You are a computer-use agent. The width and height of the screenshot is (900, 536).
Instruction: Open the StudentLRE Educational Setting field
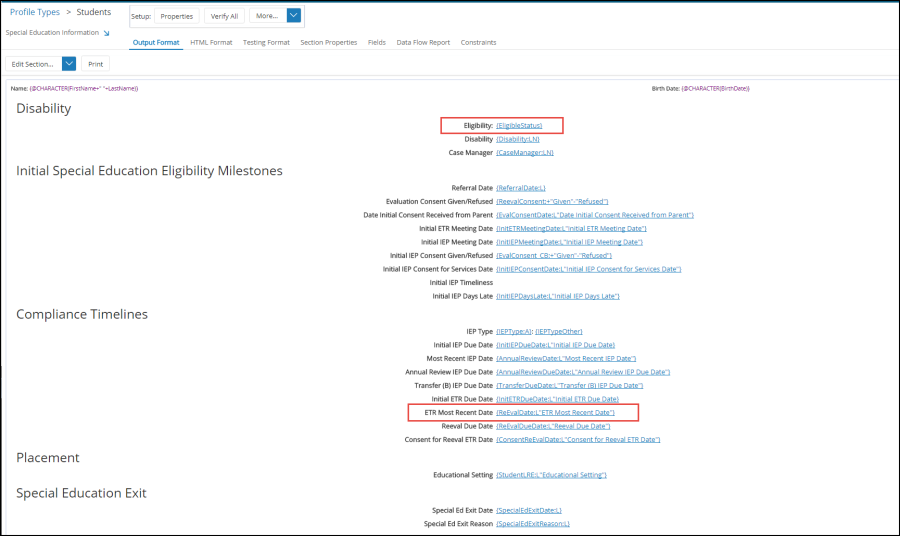click(551, 474)
